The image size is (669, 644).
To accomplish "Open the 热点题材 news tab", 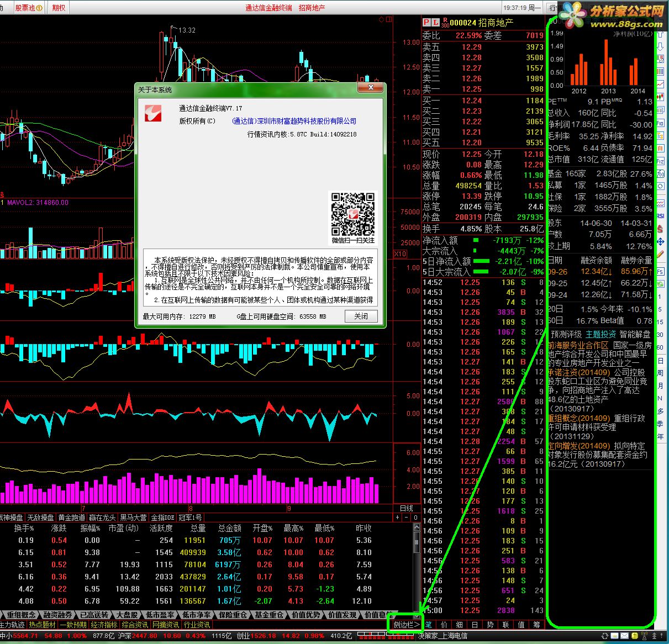I will pyautogui.click(x=43, y=625).
